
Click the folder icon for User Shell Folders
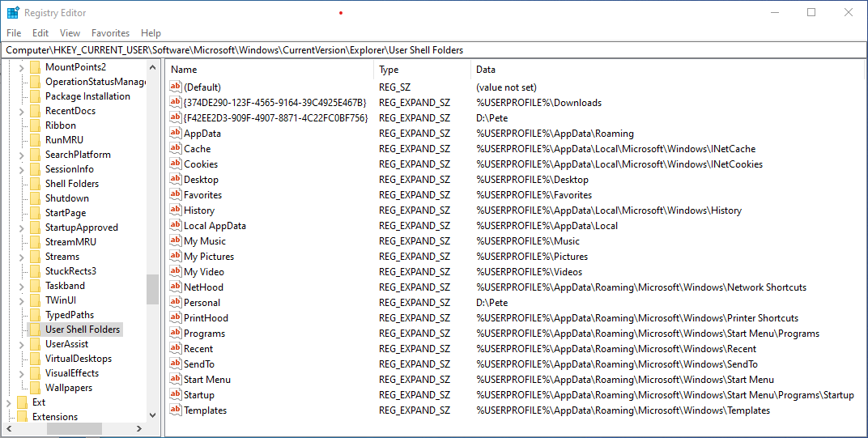click(36, 330)
